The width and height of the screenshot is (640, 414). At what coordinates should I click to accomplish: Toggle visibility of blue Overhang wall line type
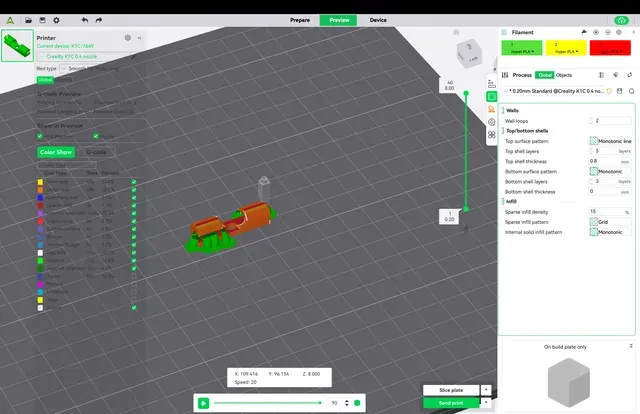click(x=134, y=198)
